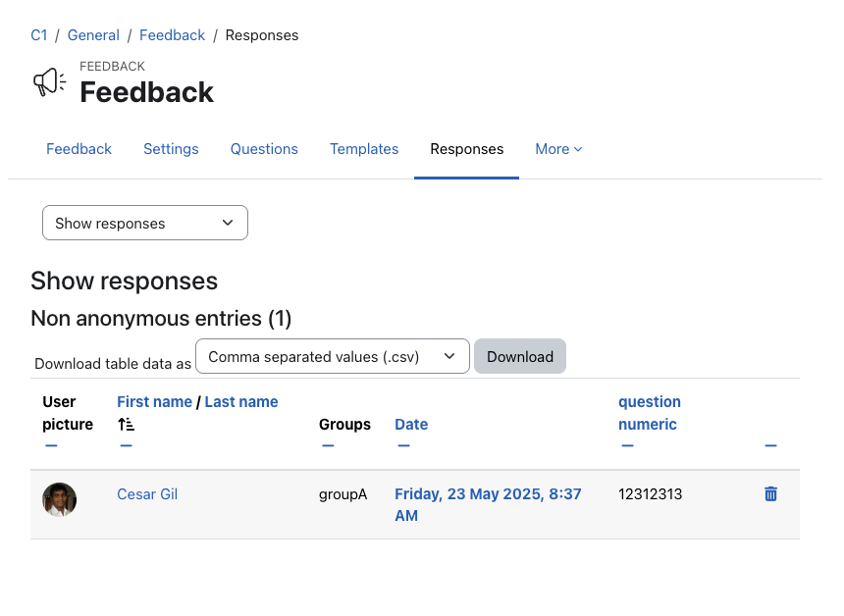Hide the delete actions column
The image size is (844, 616).
tap(770, 445)
